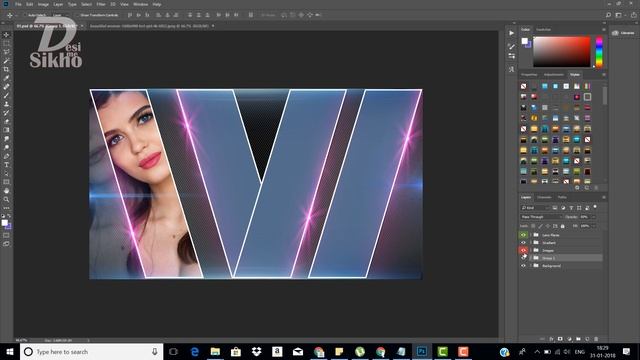The image size is (640, 360).
Task: Hide the Gradient layer group
Action: [x=523, y=243]
